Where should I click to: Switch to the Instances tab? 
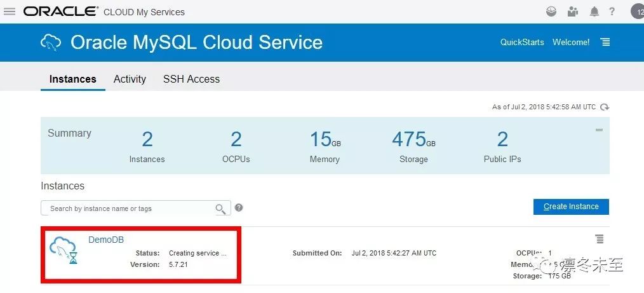[x=72, y=79]
